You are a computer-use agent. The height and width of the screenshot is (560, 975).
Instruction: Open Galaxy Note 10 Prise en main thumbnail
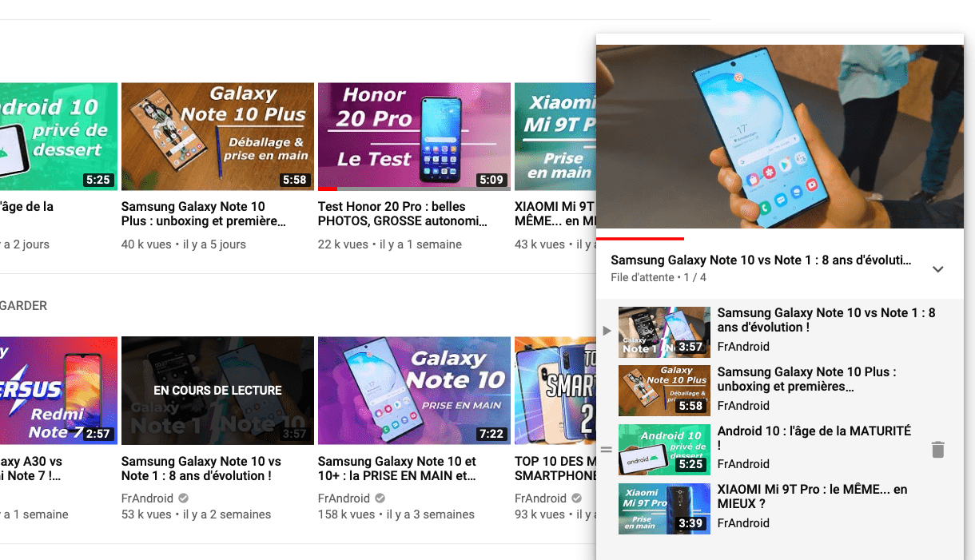tap(414, 391)
